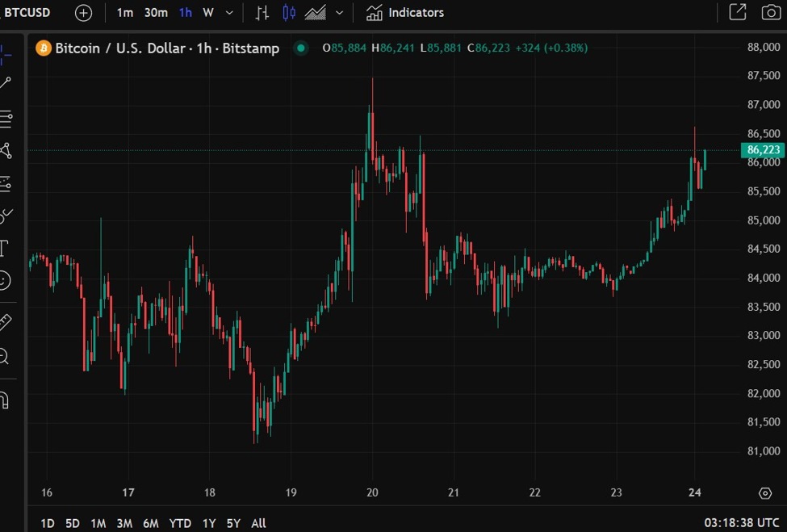This screenshot has height=532, width=787.
Task: Open the BTCUSD symbol search field
Action: pos(26,12)
